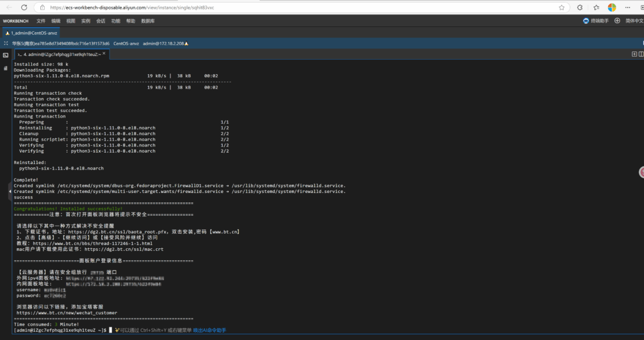The width and height of the screenshot is (644, 340).
Task: Click admin@172.18.2.208 in the info bar
Action: pos(163,43)
